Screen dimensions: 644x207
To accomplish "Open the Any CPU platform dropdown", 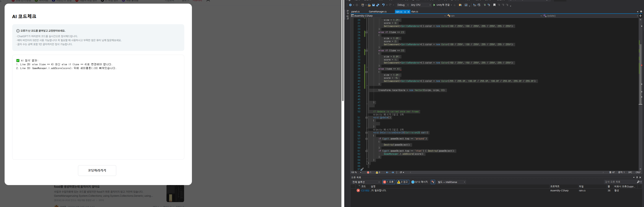I will pyautogui.click(x=421, y=5).
